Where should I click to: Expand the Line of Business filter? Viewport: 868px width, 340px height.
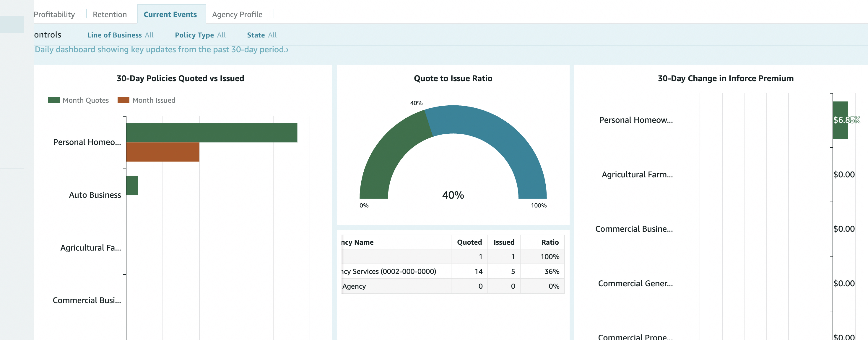click(120, 35)
